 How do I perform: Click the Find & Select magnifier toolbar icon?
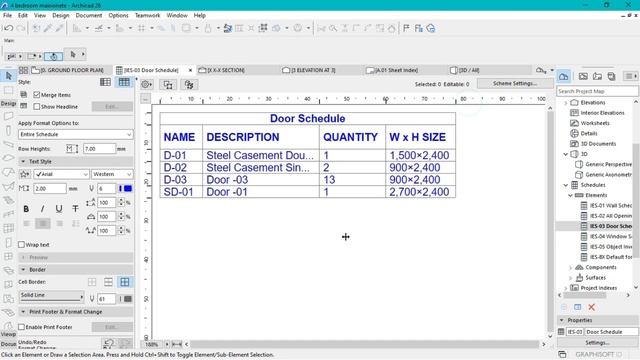[333, 28]
